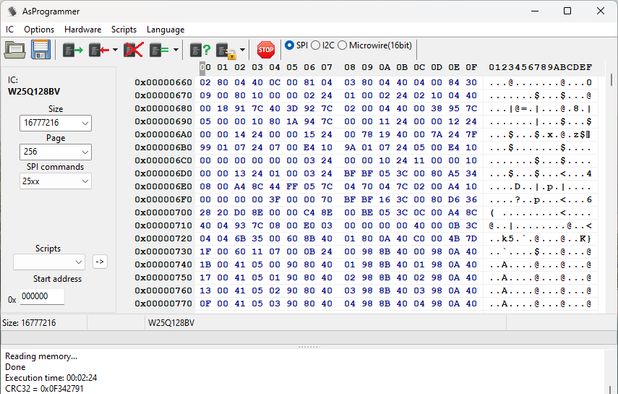Click the log panel splitter grip dots
The height and width of the screenshot is (394, 618).
(x=309, y=347)
